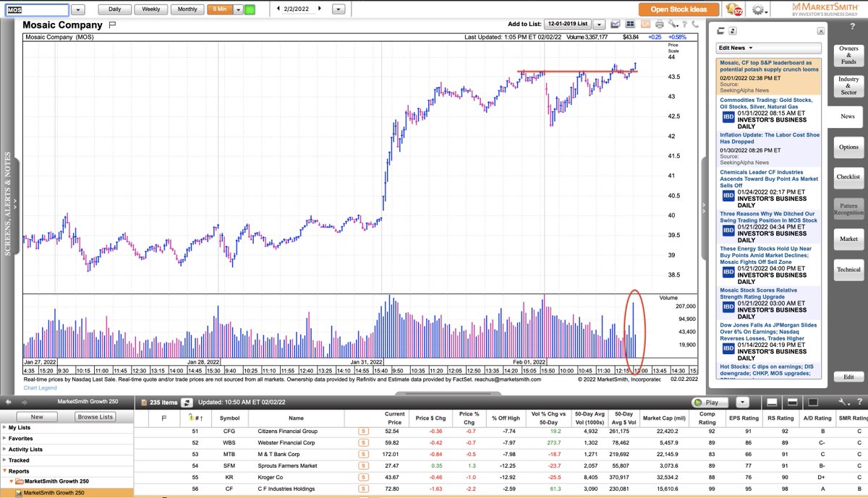Click the printer icon

pos(660,24)
